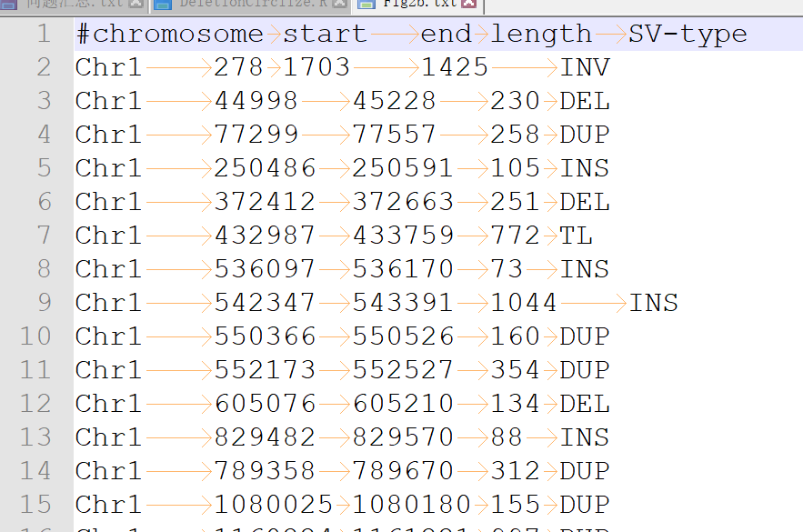Click the length value 88
Image resolution: width=803 pixels, height=532 pixels.
coord(507,437)
